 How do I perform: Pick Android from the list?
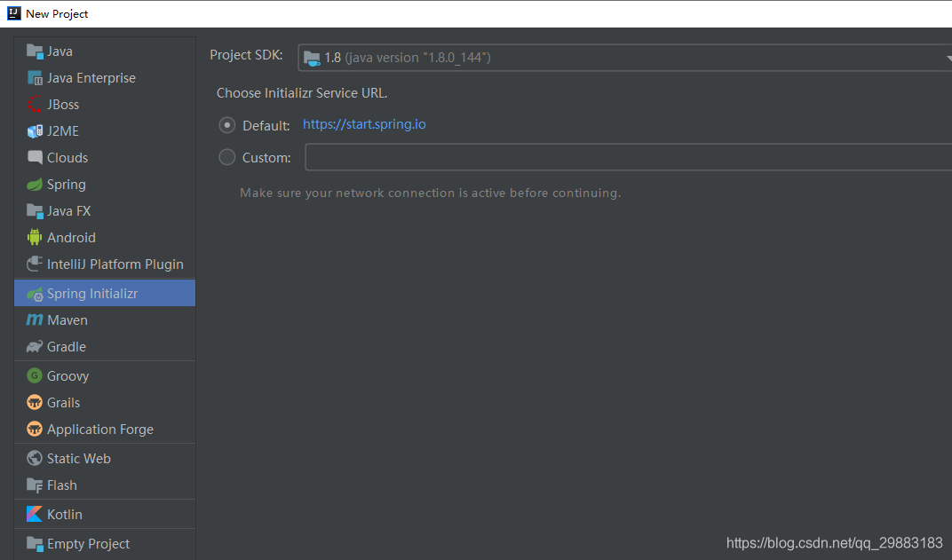[x=105, y=237]
